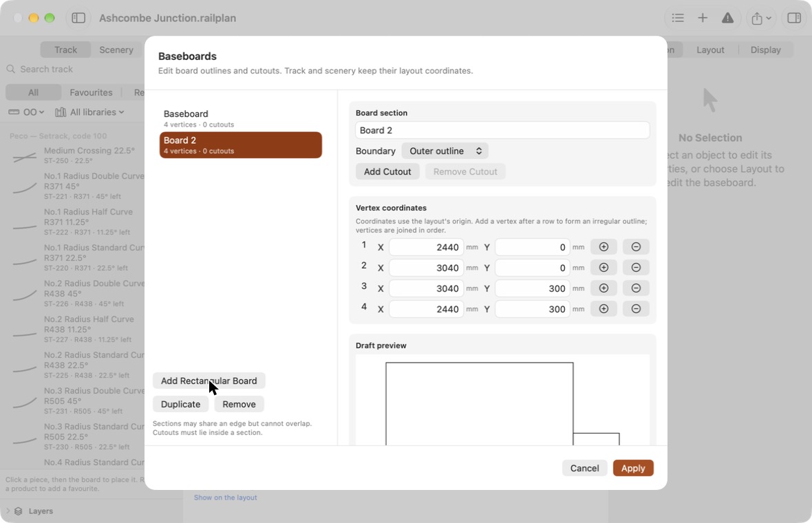This screenshot has width=812, height=523.
Task: Add vertex after row 4
Action: tap(603, 309)
